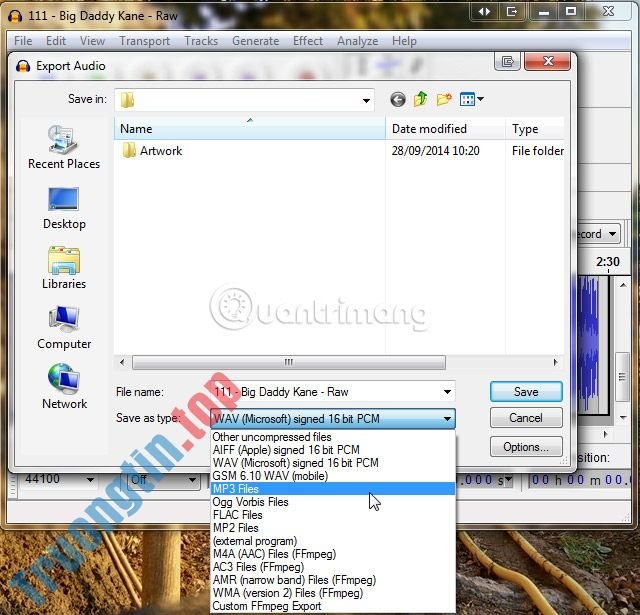
Task: Open the Edit menu
Action: pyautogui.click(x=56, y=41)
